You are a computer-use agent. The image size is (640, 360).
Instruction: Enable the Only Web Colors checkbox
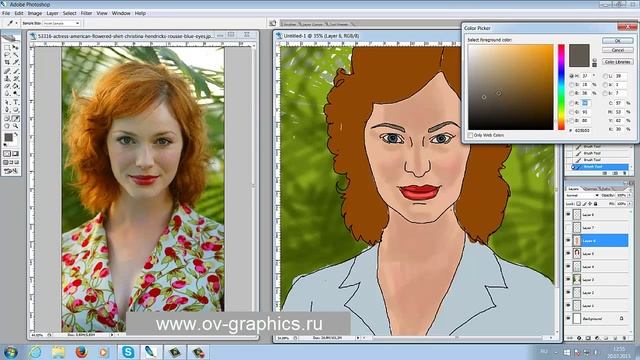pyautogui.click(x=470, y=135)
